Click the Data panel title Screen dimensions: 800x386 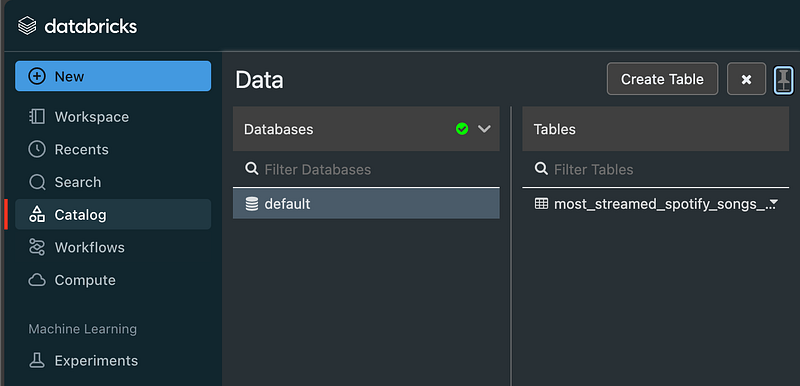tap(259, 81)
